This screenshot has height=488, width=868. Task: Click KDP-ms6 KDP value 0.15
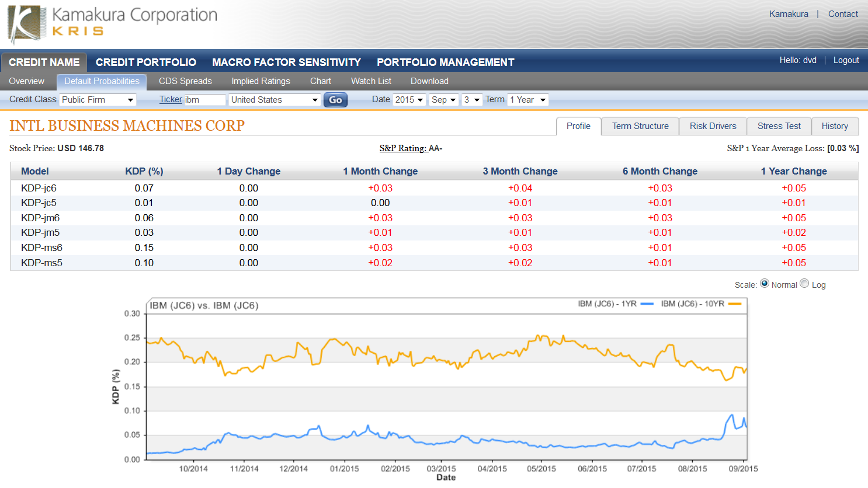pyautogui.click(x=144, y=248)
